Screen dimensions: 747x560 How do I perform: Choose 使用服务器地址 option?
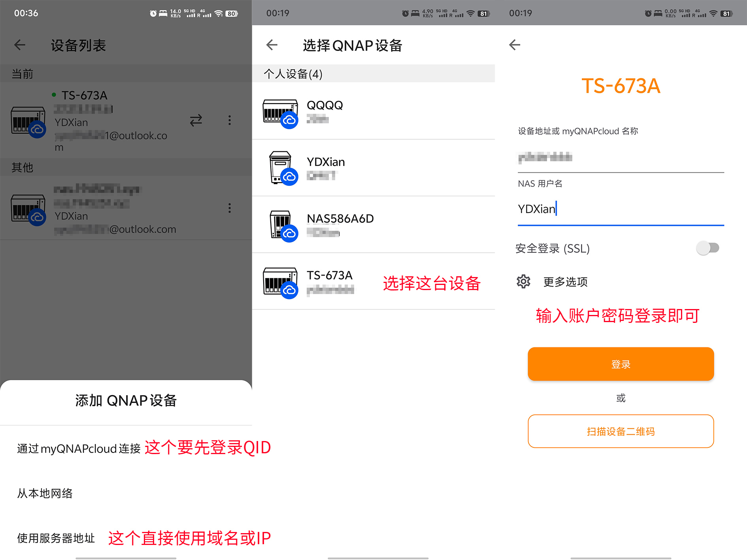(56, 538)
